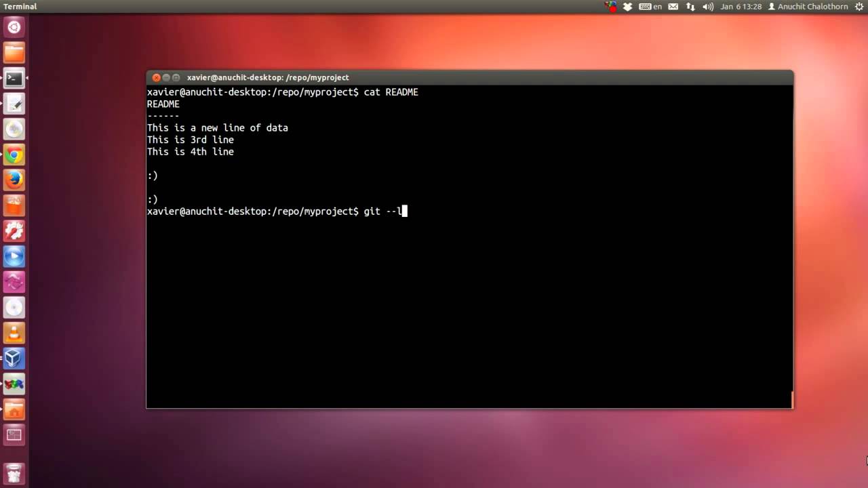Click the terminal title bar text
The width and height of the screenshot is (868, 488).
268,77
